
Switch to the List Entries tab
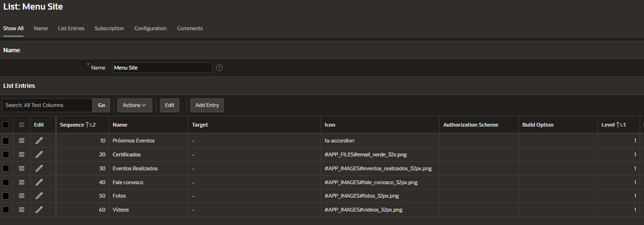click(71, 28)
